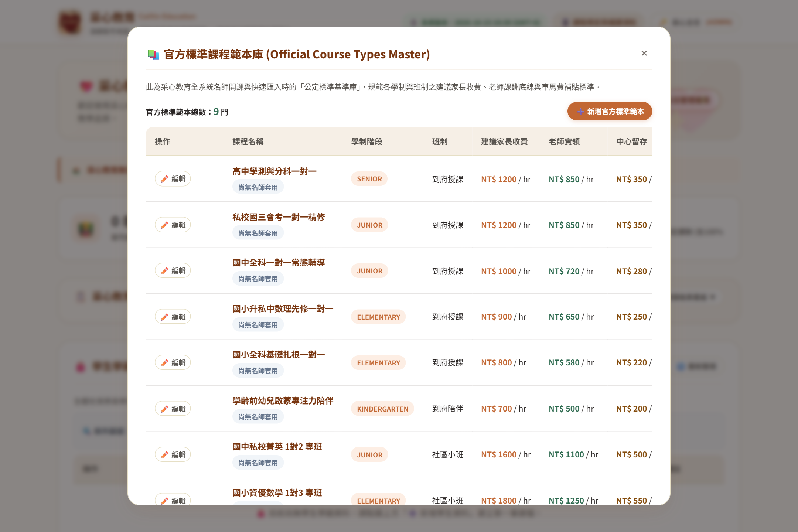
Task: Click the KINDERGARTEN stage badge
Action: (382, 409)
